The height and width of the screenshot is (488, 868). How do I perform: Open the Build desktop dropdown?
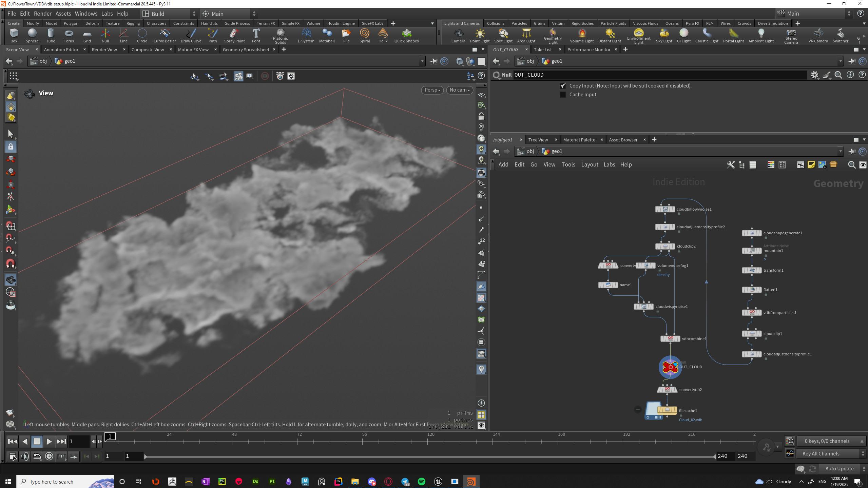pos(169,14)
